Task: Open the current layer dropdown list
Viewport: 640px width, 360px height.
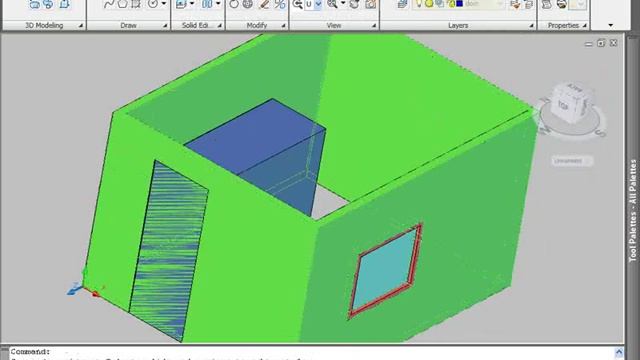Action: point(500,4)
